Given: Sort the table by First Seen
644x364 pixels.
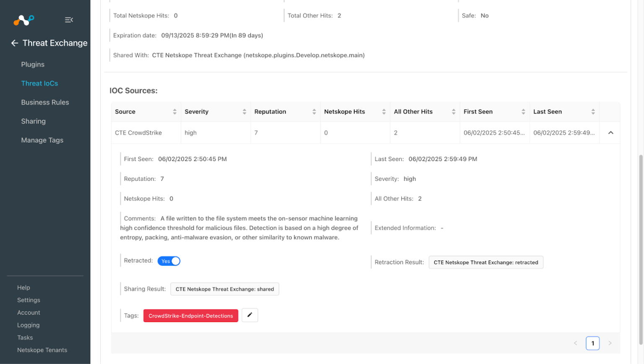Looking at the screenshot, I should [x=524, y=112].
